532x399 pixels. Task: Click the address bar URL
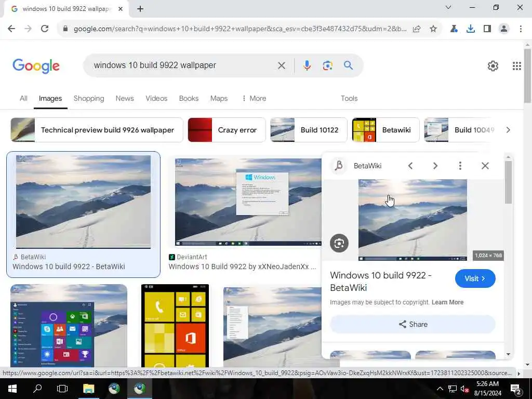click(x=240, y=29)
